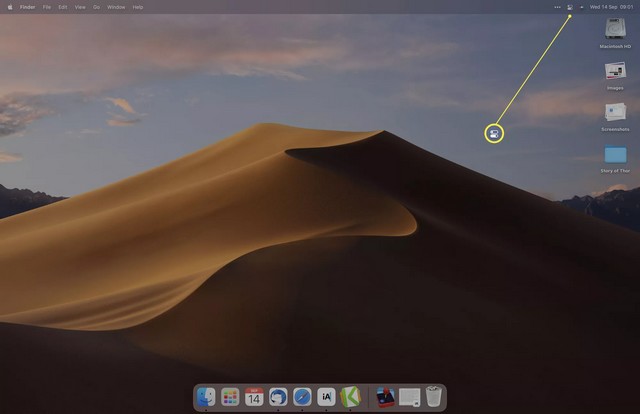Open the Help menu

(138, 7)
